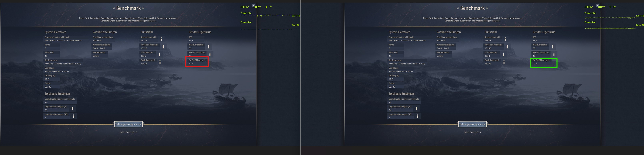Click info icon beside Prozessor-Punktzahl 15519
This screenshot has height=155, width=644.
[x=163, y=47]
